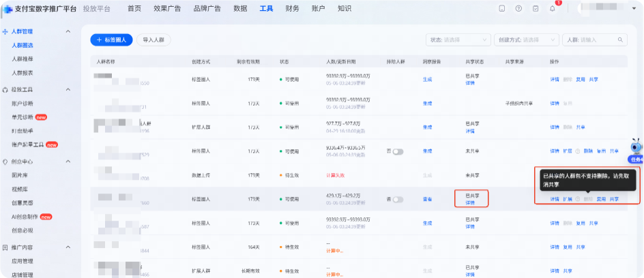
Task: Click the task checklist icon in top bar
Action: pyautogui.click(x=536, y=9)
